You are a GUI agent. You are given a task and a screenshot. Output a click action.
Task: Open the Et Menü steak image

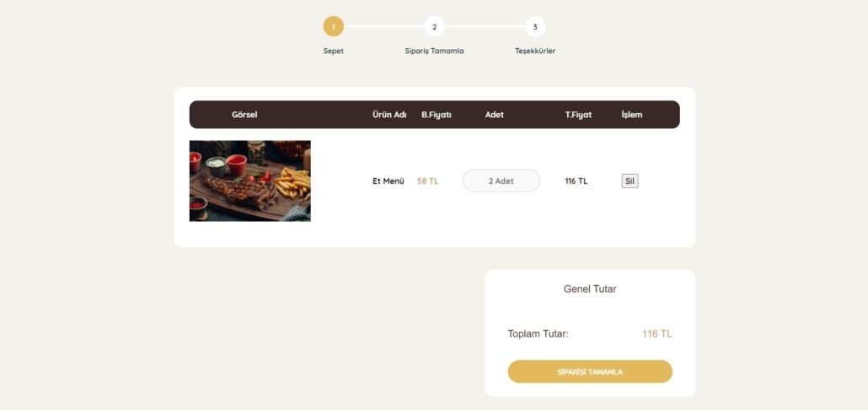click(x=250, y=181)
